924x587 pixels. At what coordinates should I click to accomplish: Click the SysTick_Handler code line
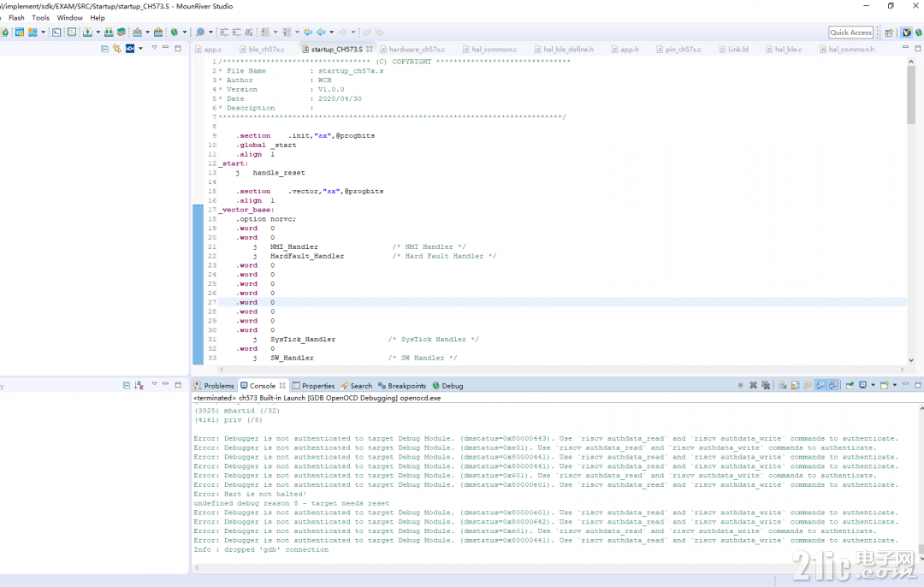(365, 340)
